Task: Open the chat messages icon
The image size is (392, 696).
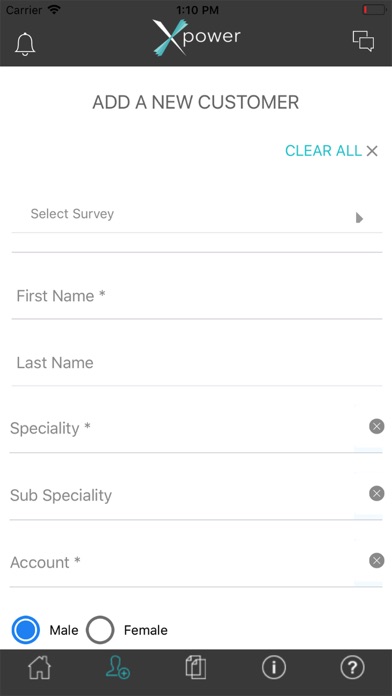Action: tap(364, 41)
